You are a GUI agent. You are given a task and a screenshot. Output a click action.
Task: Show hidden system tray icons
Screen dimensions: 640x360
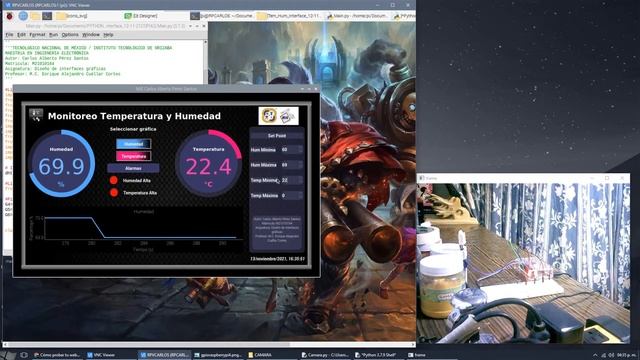pos(595,356)
